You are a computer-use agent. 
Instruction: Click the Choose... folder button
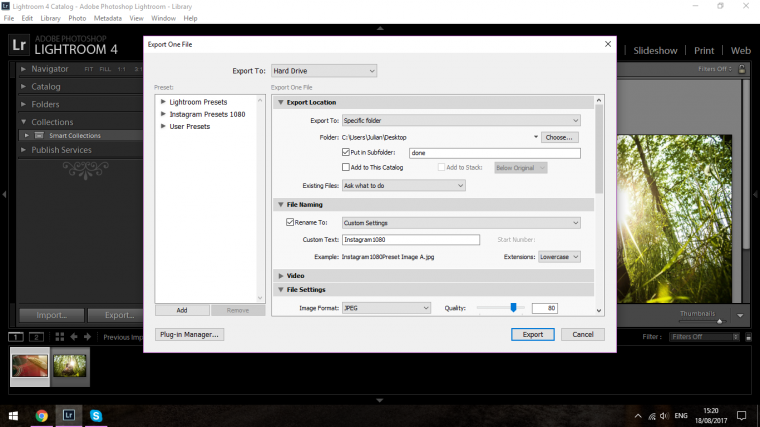coord(559,137)
